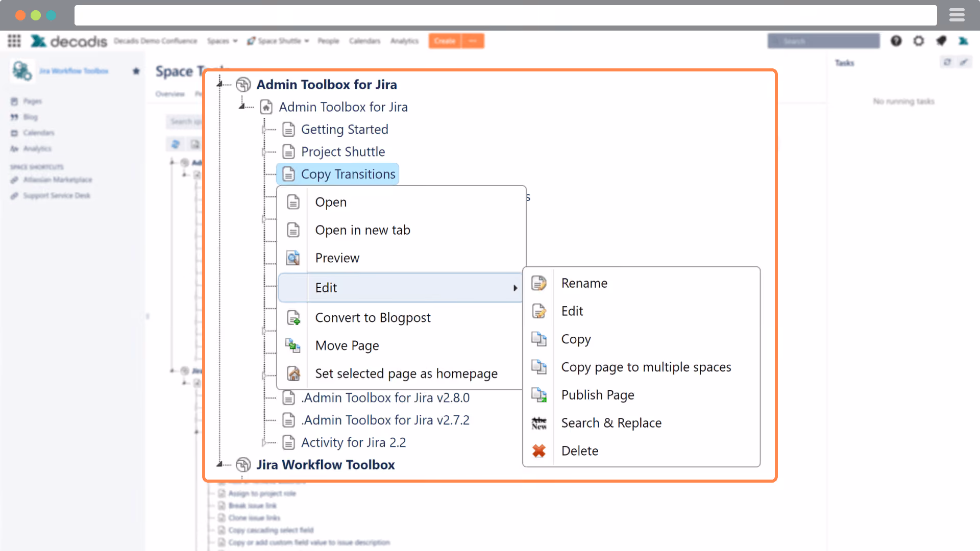
Task: Click the browser address bar
Action: tap(505, 15)
